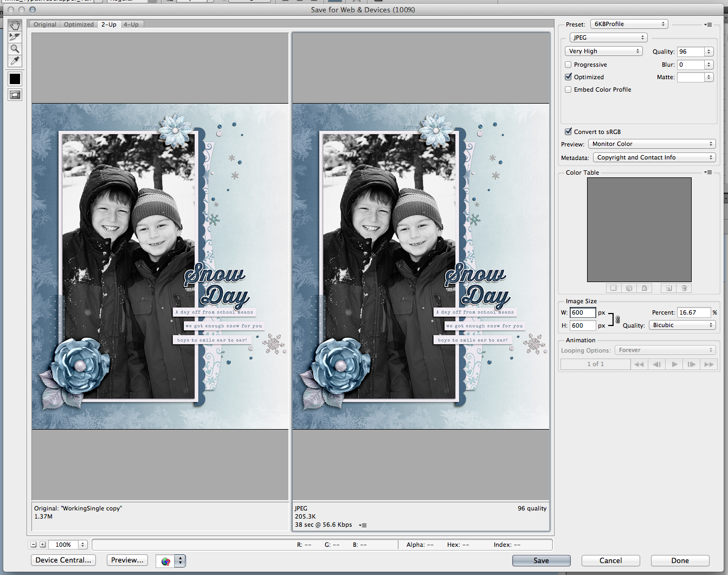The width and height of the screenshot is (728, 575).
Task: Click the Device Central button
Action: [x=63, y=560]
